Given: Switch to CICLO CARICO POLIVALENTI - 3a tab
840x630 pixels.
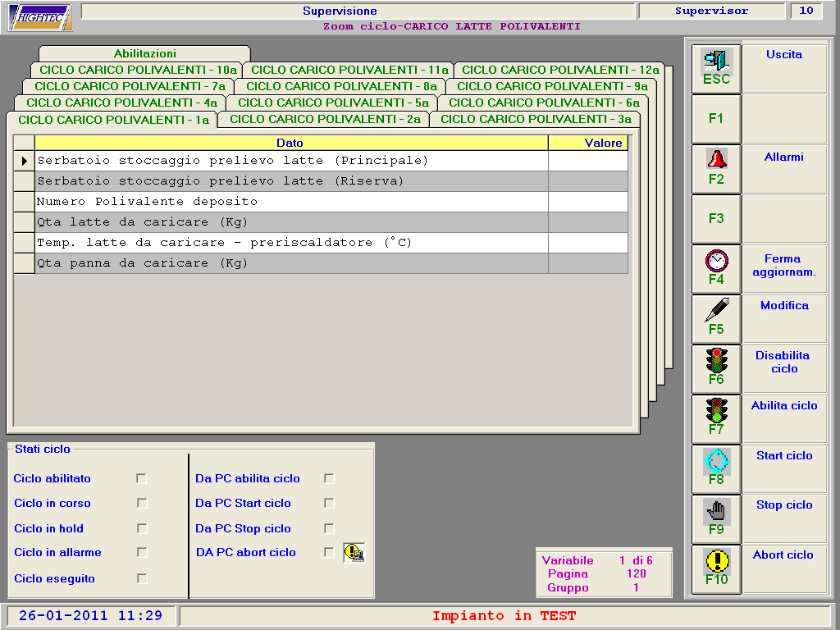Looking at the screenshot, I should [x=536, y=119].
